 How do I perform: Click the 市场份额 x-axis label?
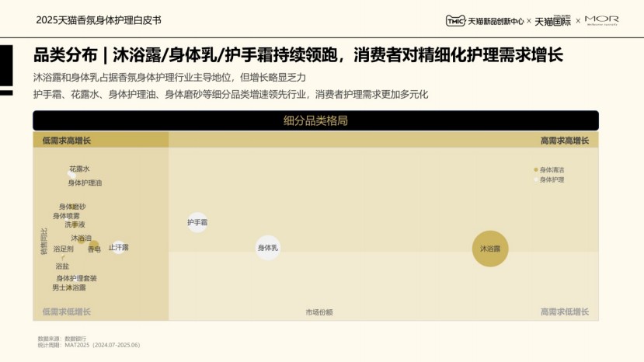319,312
